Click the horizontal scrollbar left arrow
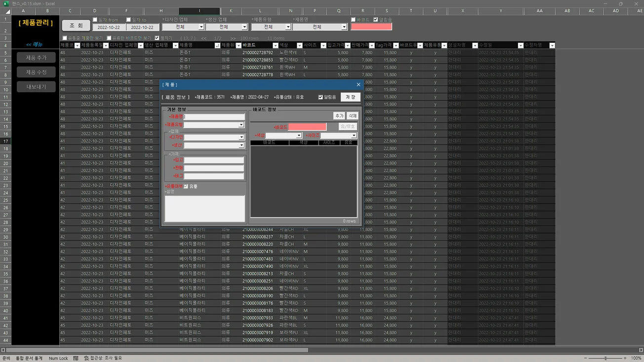The width and height of the screenshot is (644, 362). coord(3,350)
